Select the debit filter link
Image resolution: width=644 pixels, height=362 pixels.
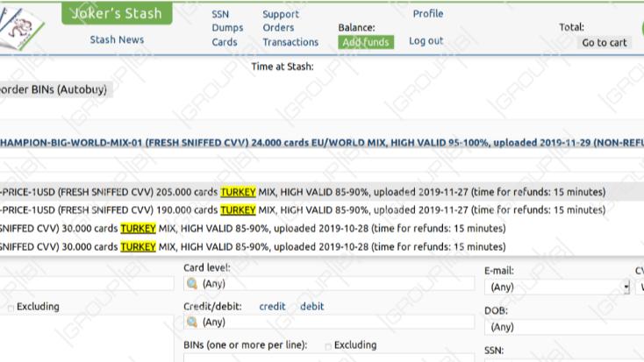(312, 307)
